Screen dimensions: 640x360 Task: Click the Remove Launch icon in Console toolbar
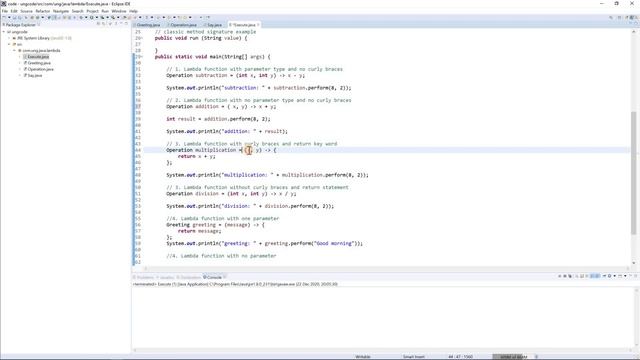(565, 276)
